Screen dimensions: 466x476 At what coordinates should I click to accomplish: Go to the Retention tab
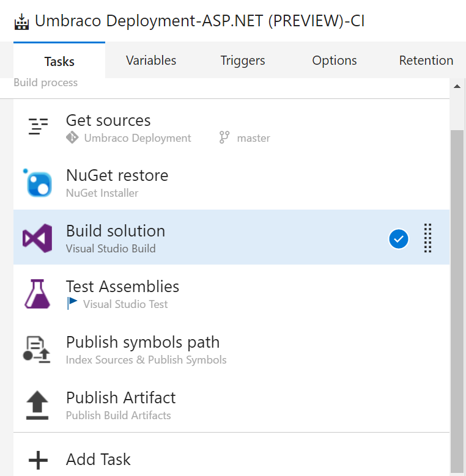(426, 60)
